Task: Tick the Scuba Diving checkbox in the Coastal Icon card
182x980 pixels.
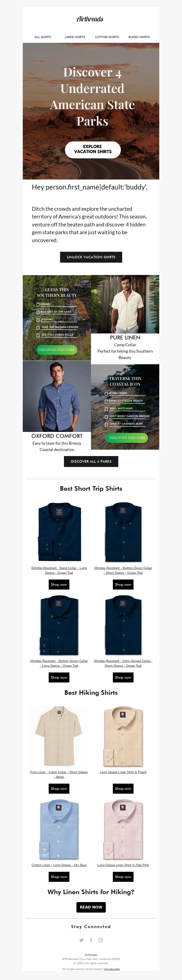Action: [x=106, y=393]
